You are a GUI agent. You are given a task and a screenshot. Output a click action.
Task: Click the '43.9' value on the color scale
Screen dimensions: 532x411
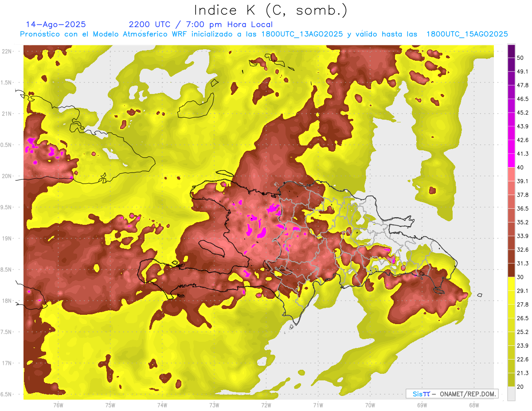click(523, 126)
